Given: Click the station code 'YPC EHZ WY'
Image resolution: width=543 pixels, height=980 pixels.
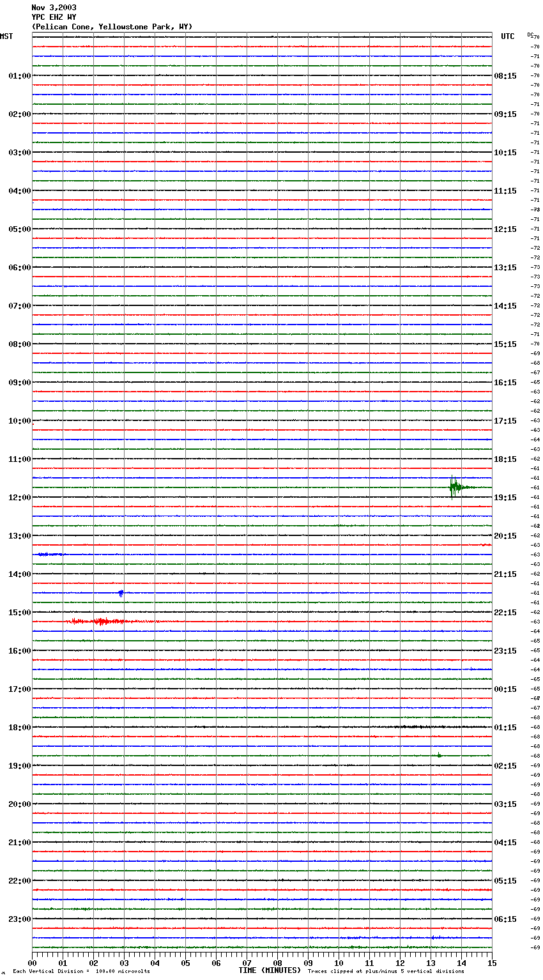Looking at the screenshot, I should (x=54, y=17).
